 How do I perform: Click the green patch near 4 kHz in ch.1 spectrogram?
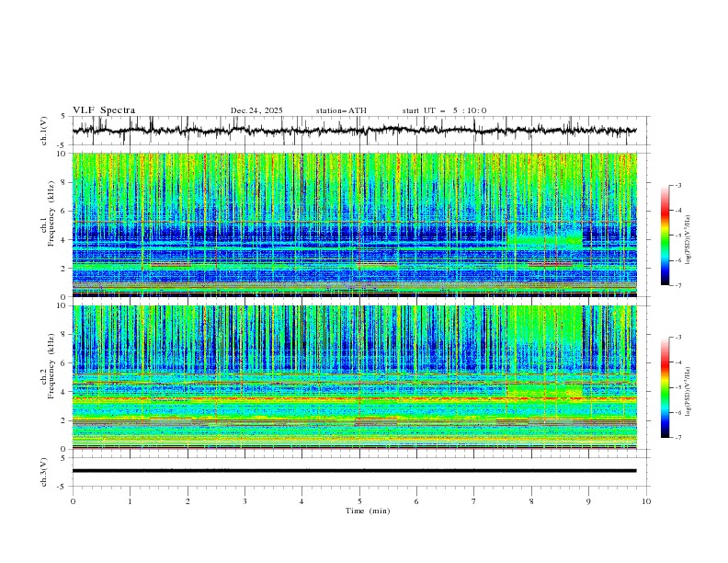(x=544, y=240)
